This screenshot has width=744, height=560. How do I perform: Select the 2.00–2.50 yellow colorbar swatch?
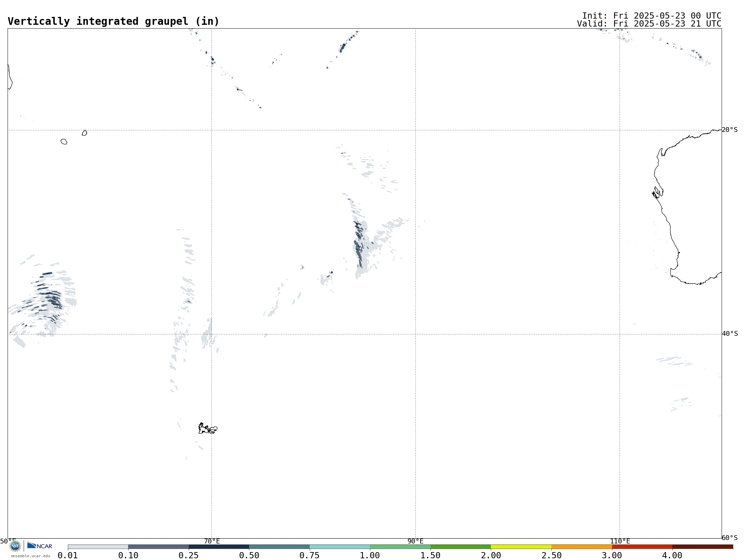click(x=521, y=547)
